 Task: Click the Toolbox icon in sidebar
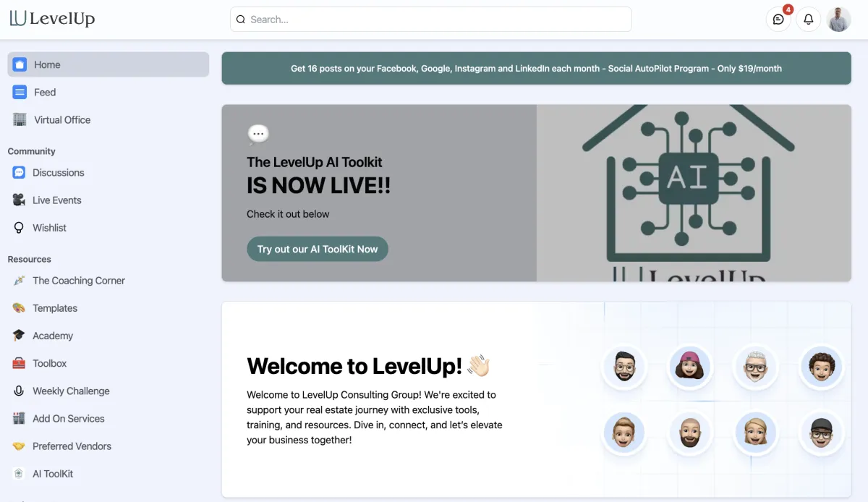pyautogui.click(x=19, y=362)
